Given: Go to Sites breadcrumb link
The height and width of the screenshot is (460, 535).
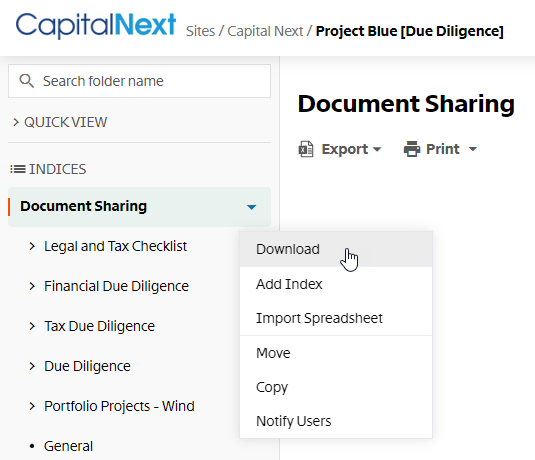Looking at the screenshot, I should [200, 31].
